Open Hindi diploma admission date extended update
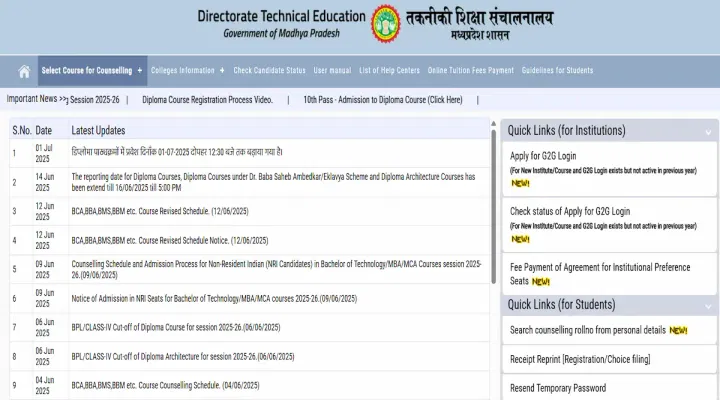This screenshot has height=400, width=720. 177,152
